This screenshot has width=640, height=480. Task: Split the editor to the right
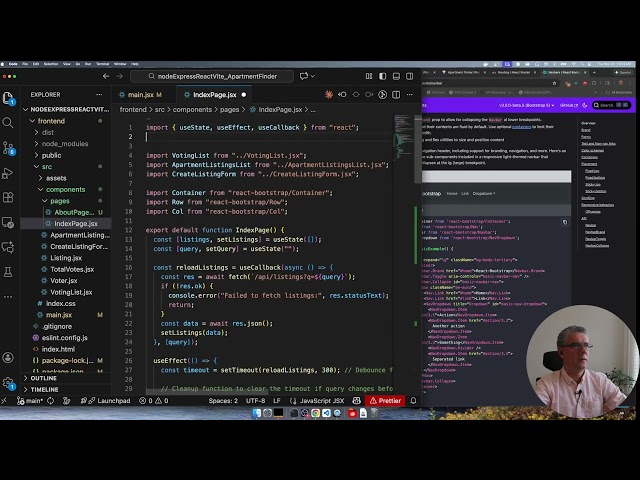coord(396,95)
